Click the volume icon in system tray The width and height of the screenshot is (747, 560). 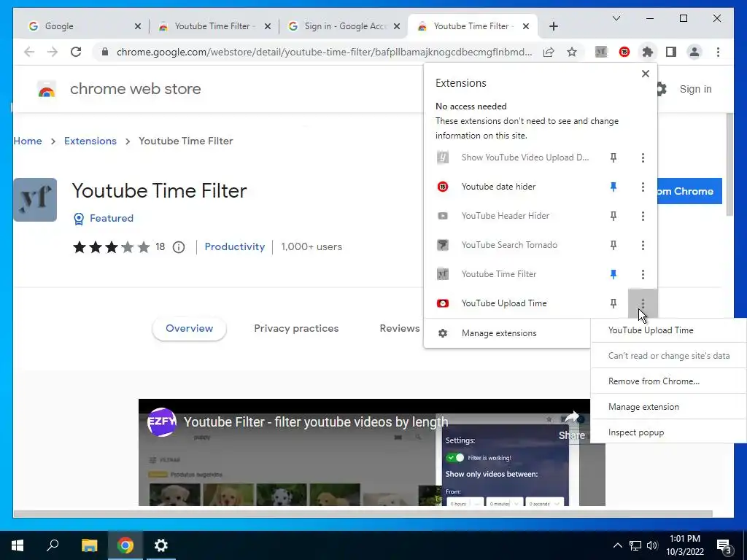652,545
